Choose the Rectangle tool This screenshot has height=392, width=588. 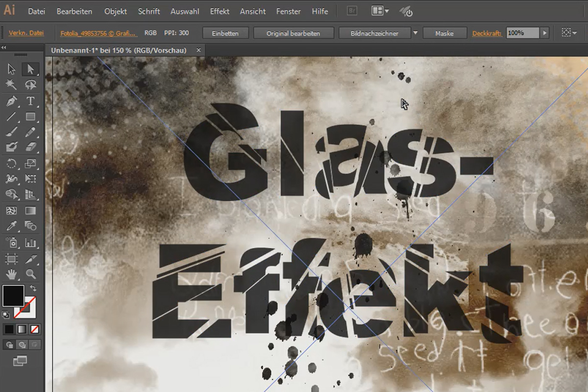coord(30,117)
